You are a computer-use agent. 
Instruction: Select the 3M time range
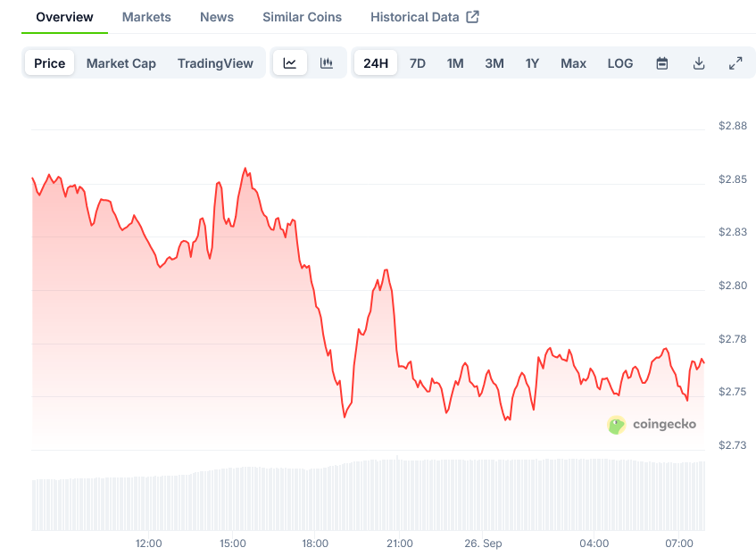(x=494, y=63)
